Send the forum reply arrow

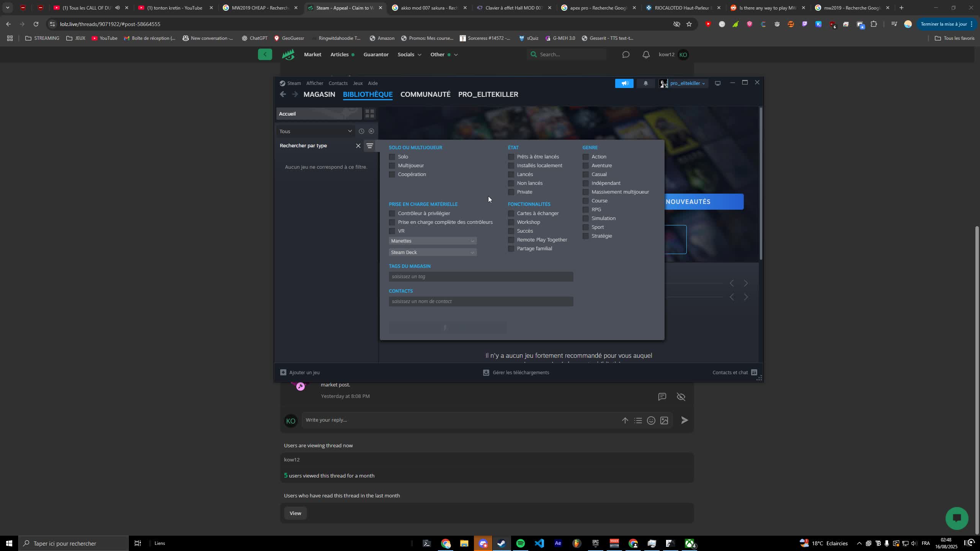click(x=684, y=420)
